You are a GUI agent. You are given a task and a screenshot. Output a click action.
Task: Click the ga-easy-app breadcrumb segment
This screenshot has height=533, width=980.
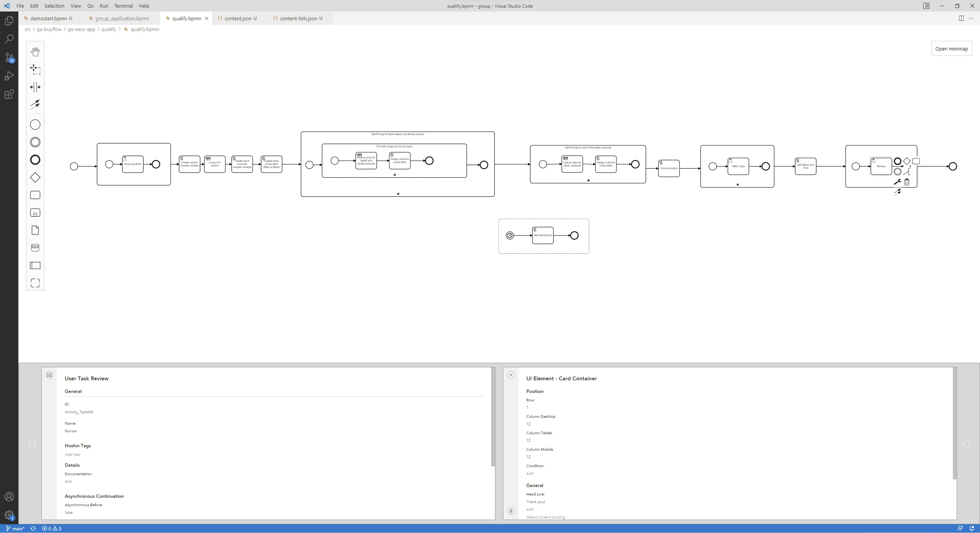tap(81, 29)
